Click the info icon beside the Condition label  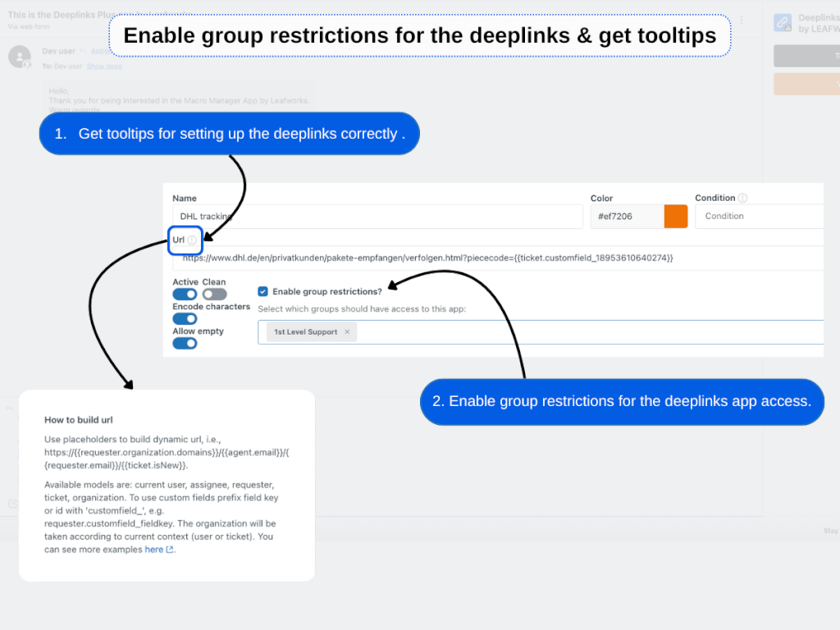click(x=742, y=198)
